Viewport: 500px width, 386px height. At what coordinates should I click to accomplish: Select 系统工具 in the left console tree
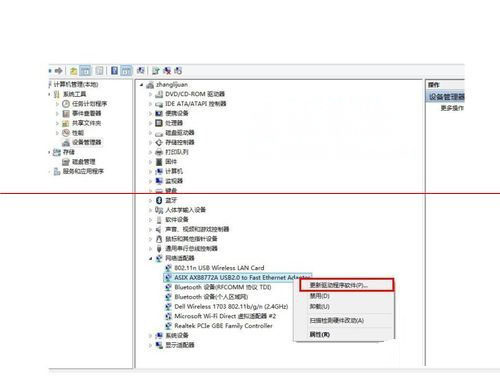[x=75, y=94]
